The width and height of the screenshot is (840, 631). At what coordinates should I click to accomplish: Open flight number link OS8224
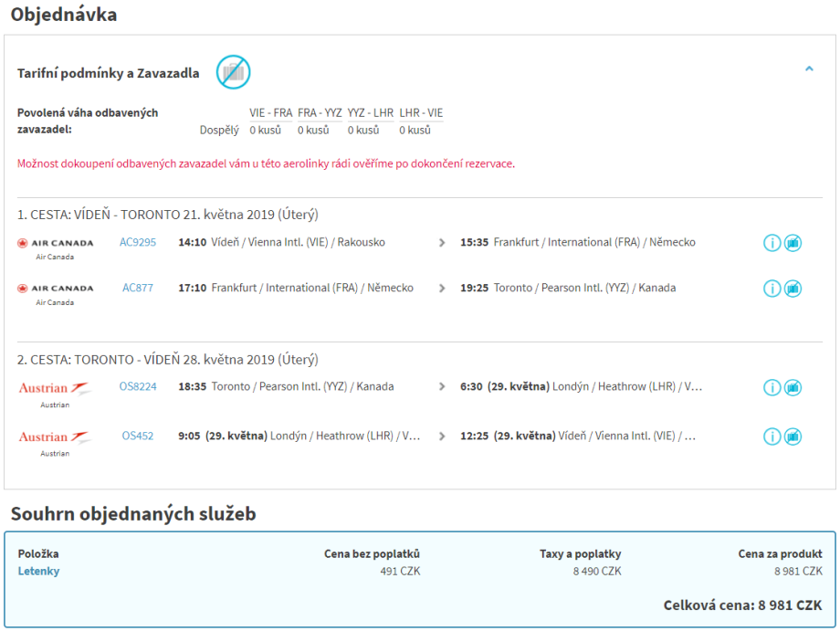coord(138,387)
